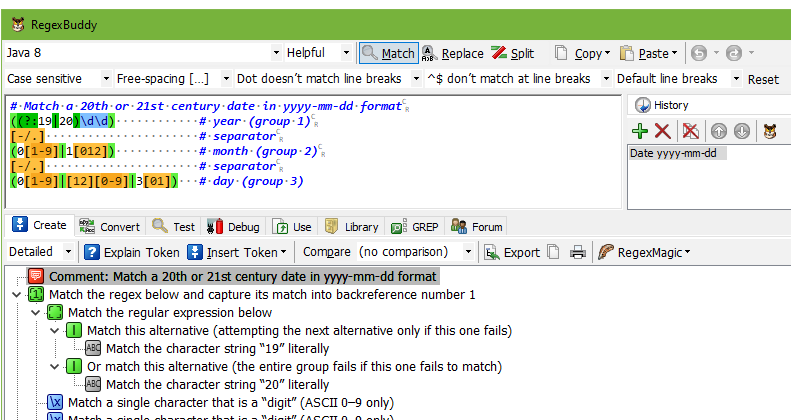Click the Explain Token button
The width and height of the screenshot is (791, 420).
(x=132, y=252)
